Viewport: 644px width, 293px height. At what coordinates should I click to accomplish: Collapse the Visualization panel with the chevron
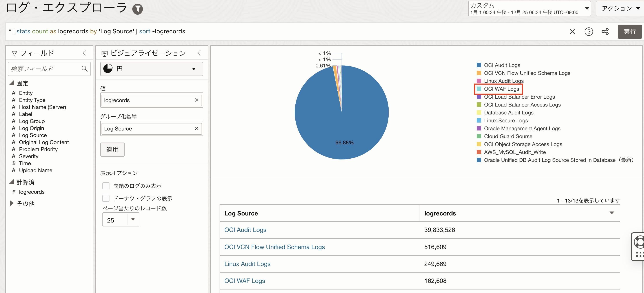point(199,53)
